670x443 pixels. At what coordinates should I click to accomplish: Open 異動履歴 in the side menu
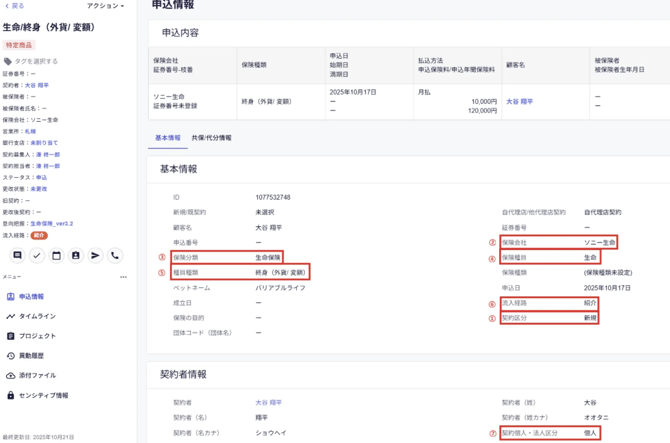(x=37, y=356)
